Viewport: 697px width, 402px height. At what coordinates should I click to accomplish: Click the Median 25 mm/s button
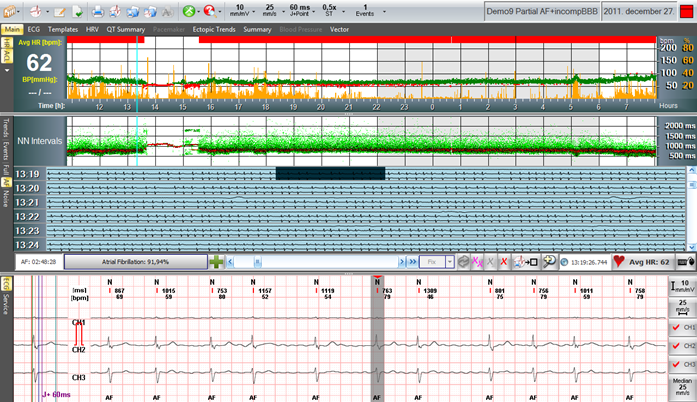coord(682,387)
